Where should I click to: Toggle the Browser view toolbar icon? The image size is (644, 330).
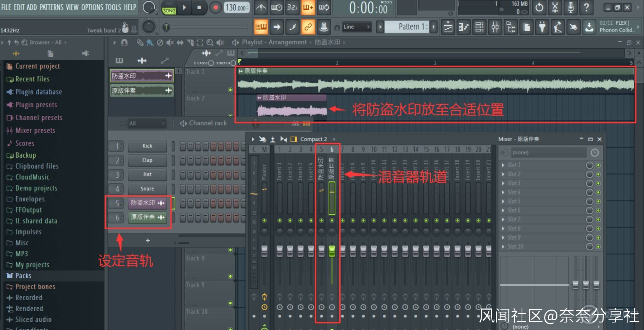[511, 27]
